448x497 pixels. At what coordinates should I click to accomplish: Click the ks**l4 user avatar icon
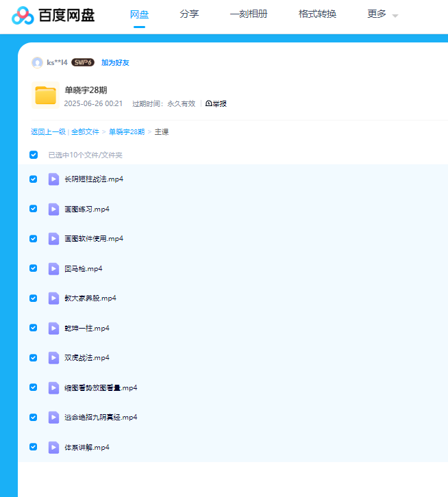[x=37, y=62]
